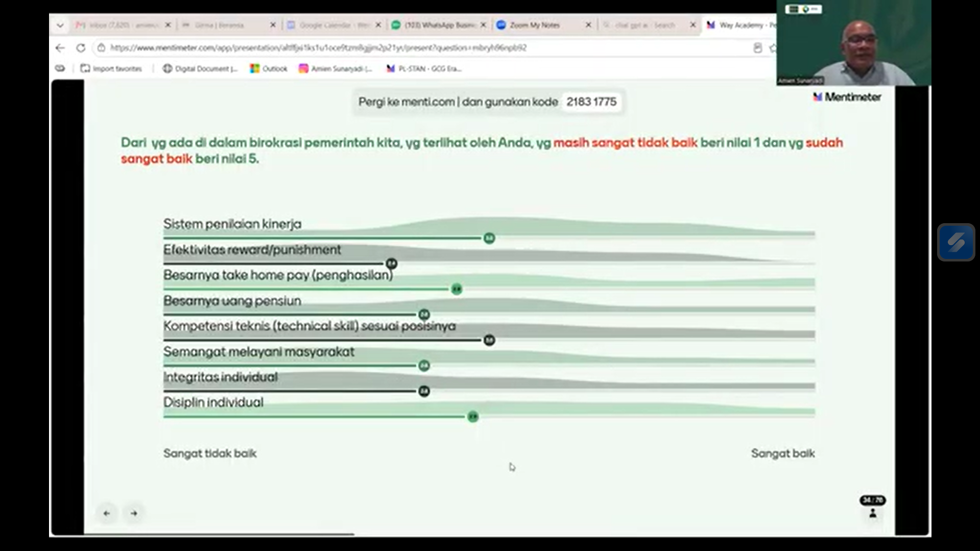Open the Digital Document bookmark
The image size is (980, 551).
pos(200,68)
